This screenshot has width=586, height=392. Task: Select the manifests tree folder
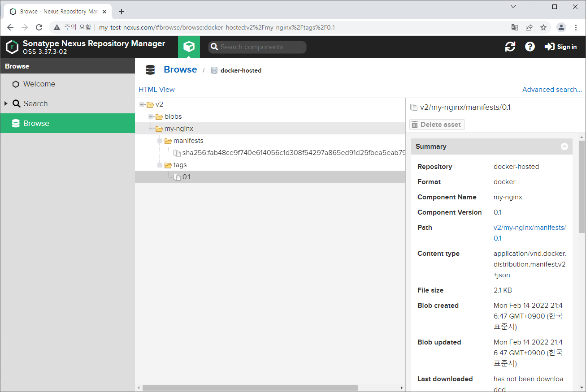[184, 141]
